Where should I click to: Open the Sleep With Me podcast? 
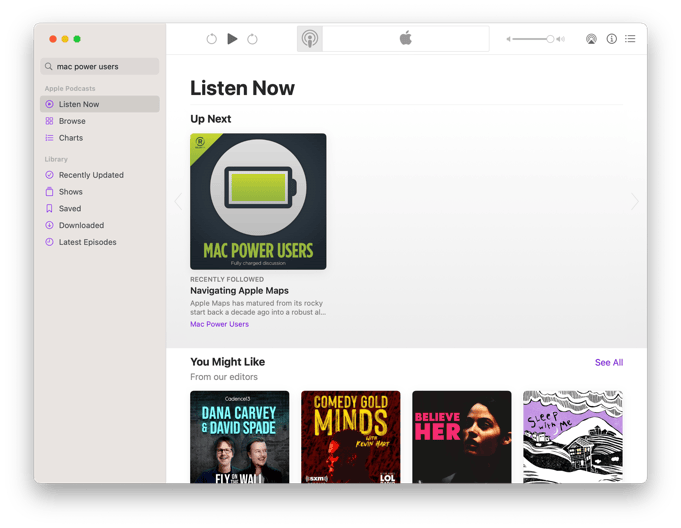[x=573, y=437]
